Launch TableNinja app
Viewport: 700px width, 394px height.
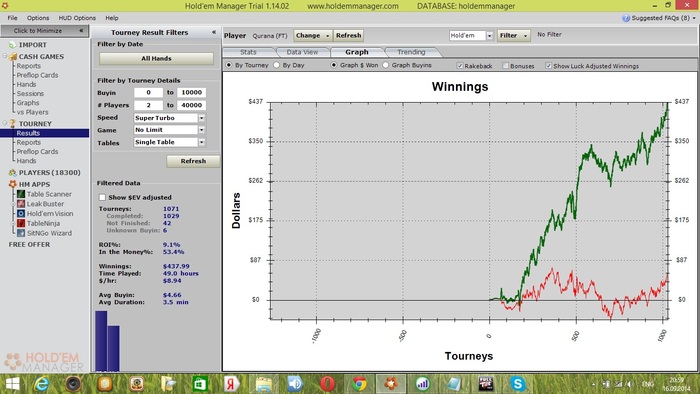coord(43,224)
